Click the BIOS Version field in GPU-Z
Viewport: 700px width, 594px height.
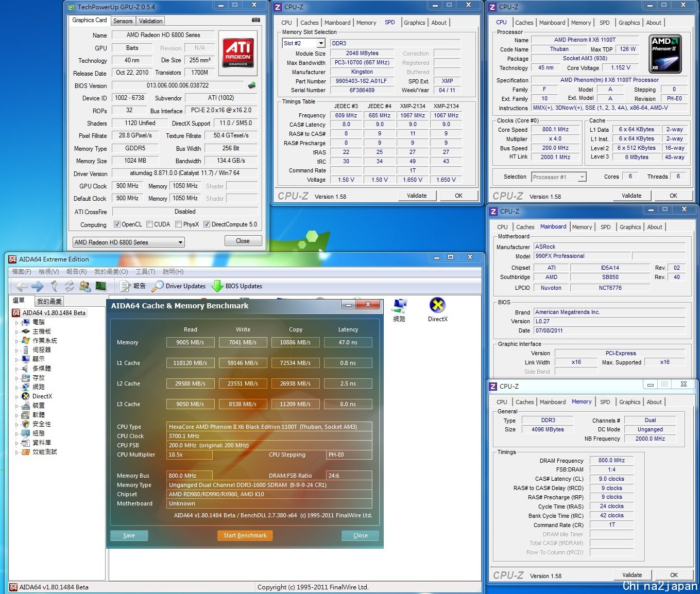178,85
